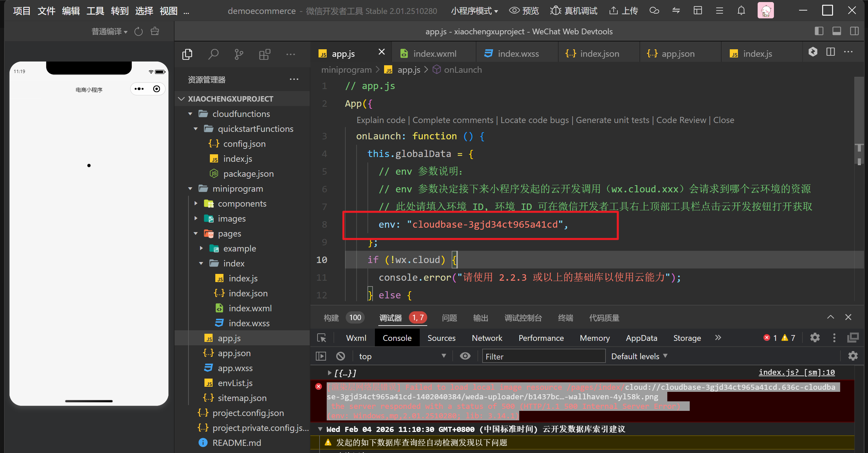This screenshot has height=453, width=868.
Task: Toggle the console sidebar panel button
Action: pos(321,356)
